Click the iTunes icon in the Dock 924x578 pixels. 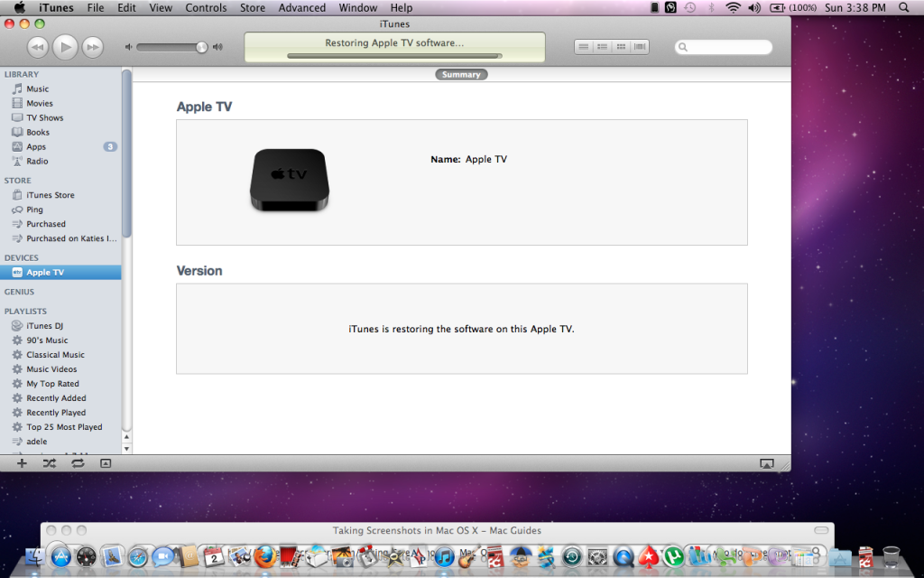click(x=444, y=556)
